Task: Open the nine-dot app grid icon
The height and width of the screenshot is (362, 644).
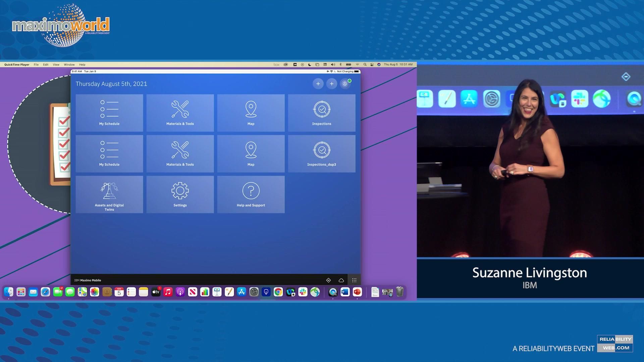Action: pos(354,280)
